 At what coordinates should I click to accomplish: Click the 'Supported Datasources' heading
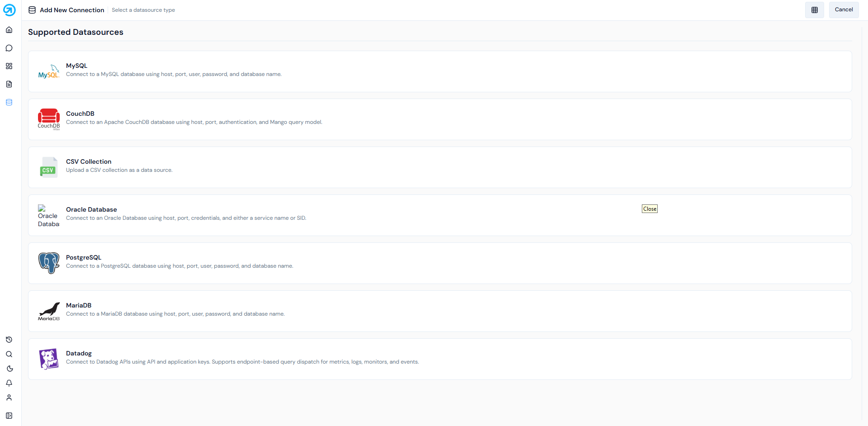pos(76,32)
